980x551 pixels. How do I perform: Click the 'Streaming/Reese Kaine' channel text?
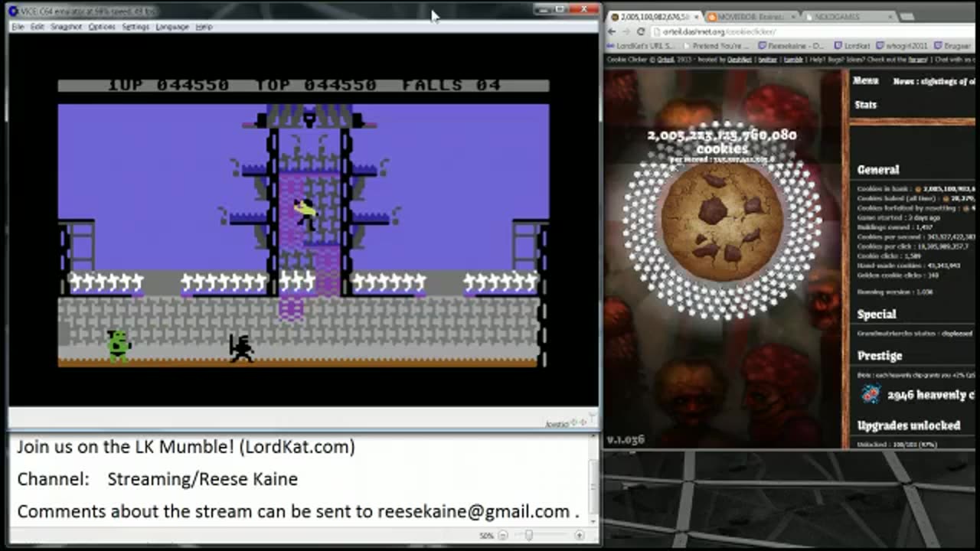pyautogui.click(x=202, y=479)
